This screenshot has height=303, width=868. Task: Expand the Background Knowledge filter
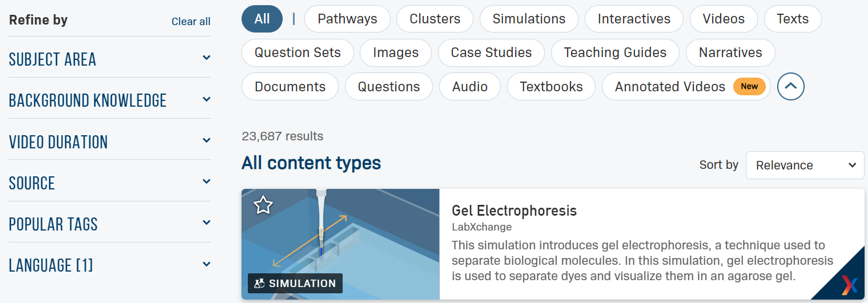click(206, 99)
